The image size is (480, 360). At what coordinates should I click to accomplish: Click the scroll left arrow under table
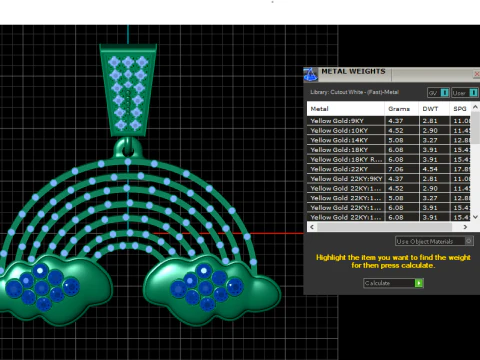point(312,227)
